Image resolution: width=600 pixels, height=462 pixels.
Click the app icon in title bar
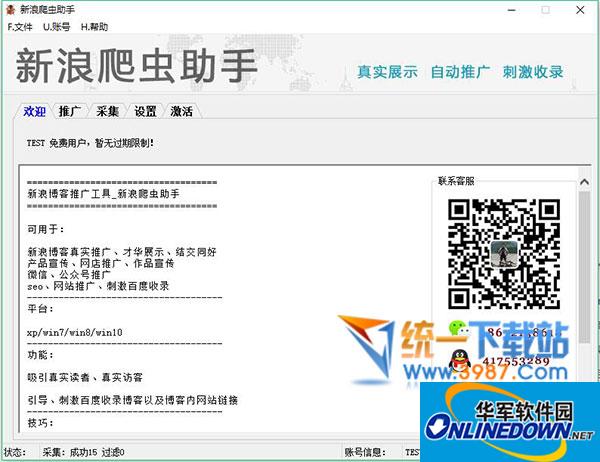tap(11, 10)
